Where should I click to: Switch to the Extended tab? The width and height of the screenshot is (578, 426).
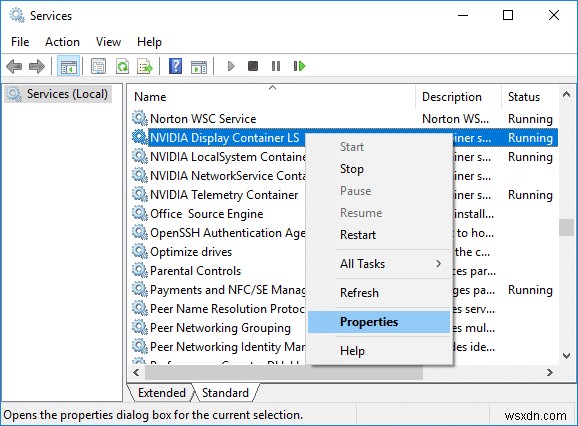click(162, 393)
